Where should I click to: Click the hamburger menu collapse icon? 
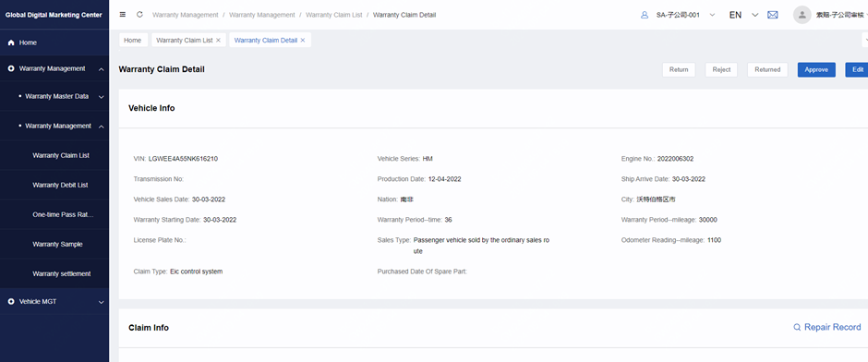pos(122,15)
